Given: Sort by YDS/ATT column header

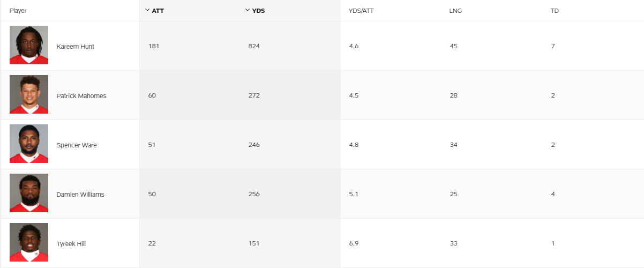Looking at the screenshot, I should tap(361, 11).
